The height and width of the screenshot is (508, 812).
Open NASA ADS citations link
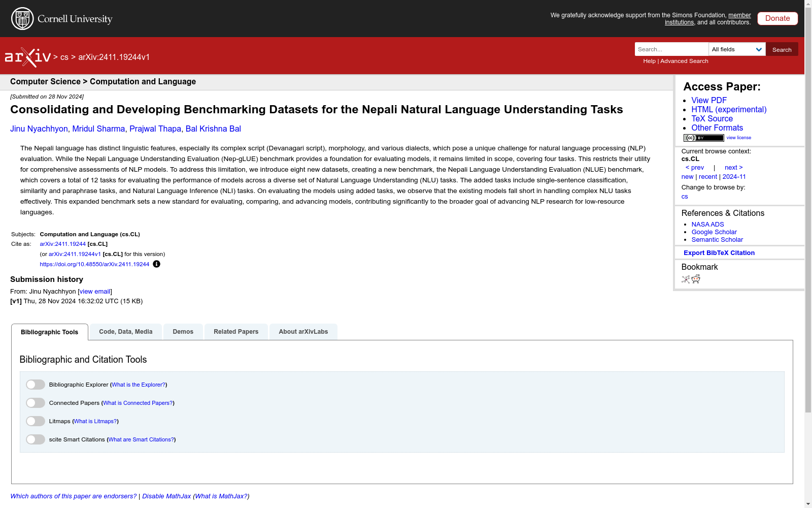[x=707, y=225]
